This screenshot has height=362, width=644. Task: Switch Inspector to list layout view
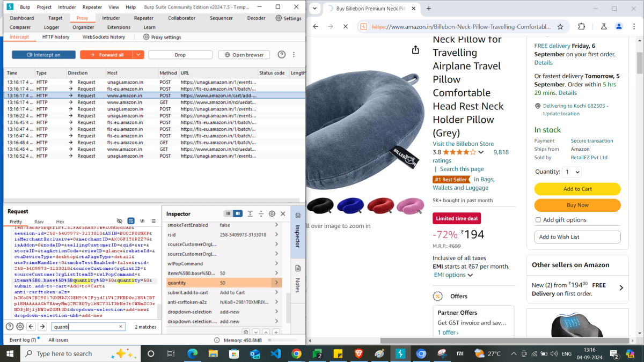[229, 213]
